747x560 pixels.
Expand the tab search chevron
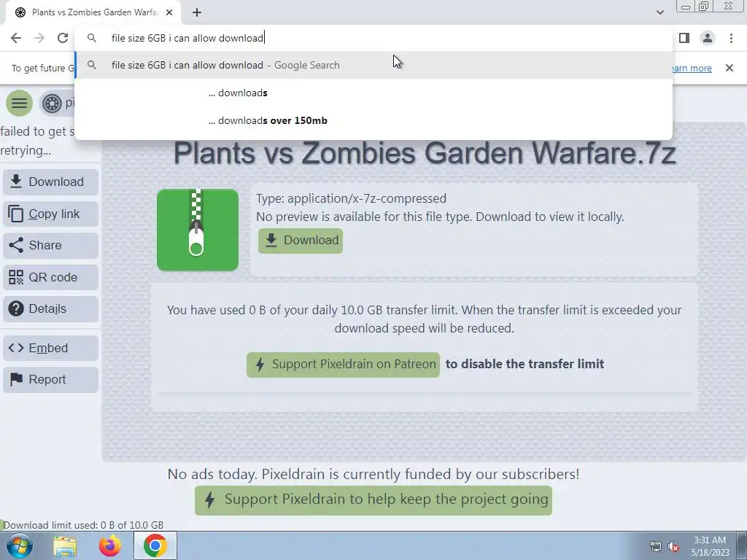pyautogui.click(x=659, y=12)
